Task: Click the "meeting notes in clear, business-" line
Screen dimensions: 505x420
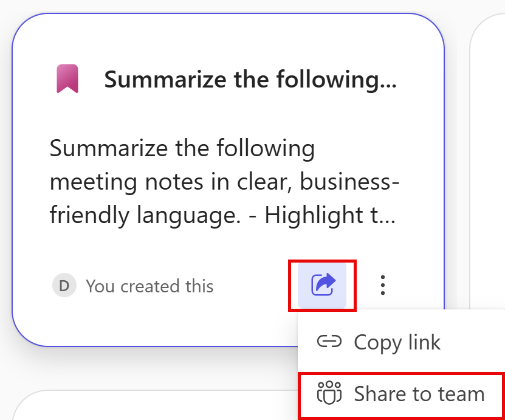Action: [x=224, y=182]
